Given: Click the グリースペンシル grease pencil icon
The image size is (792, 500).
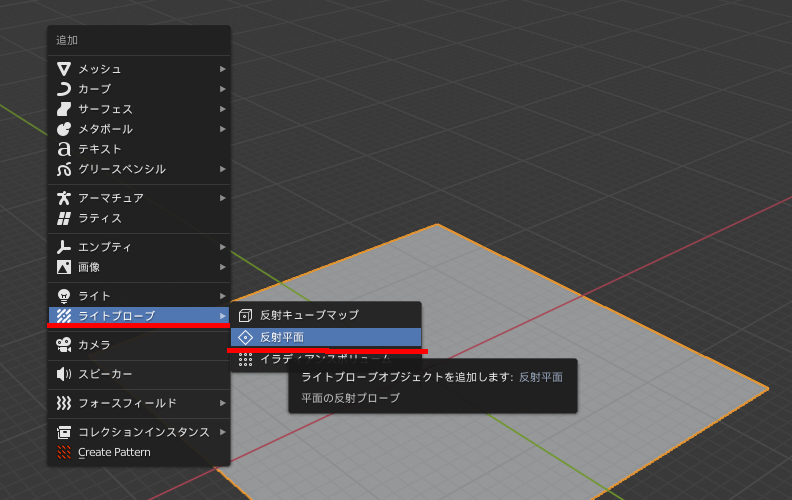Looking at the screenshot, I should click(64, 170).
